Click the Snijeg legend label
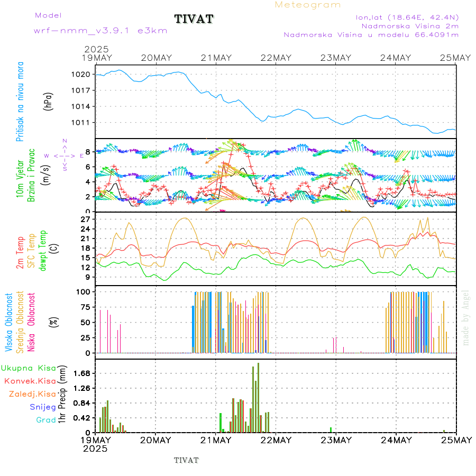Screen dimensions: 476x476 click(42, 407)
